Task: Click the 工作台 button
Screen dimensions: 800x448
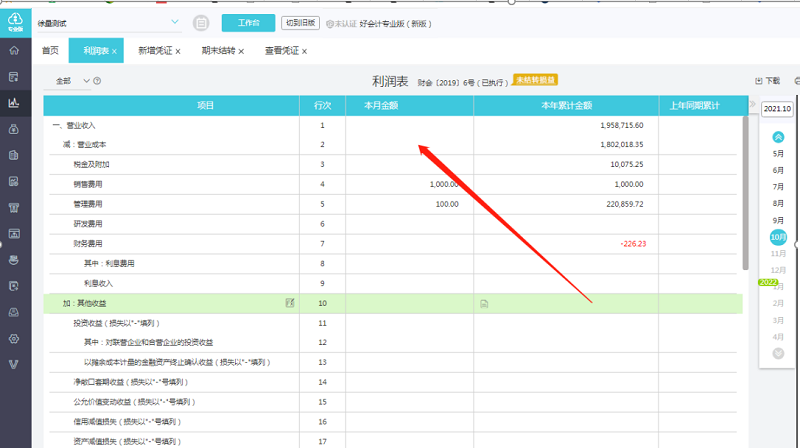Action: (x=248, y=22)
